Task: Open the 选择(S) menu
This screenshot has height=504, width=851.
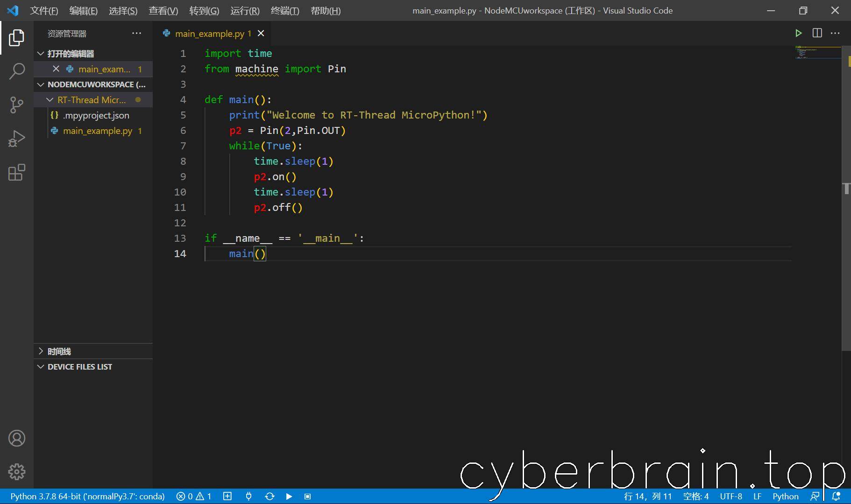Action: click(123, 11)
